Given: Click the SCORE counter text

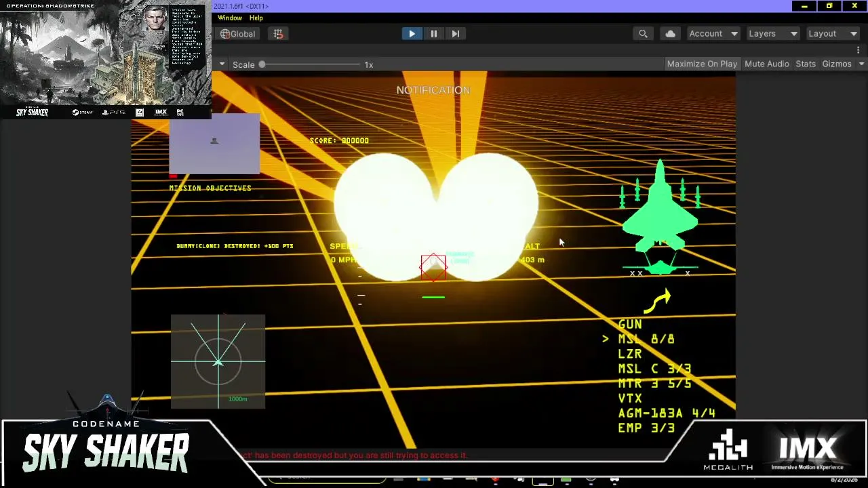Looking at the screenshot, I should (339, 141).
